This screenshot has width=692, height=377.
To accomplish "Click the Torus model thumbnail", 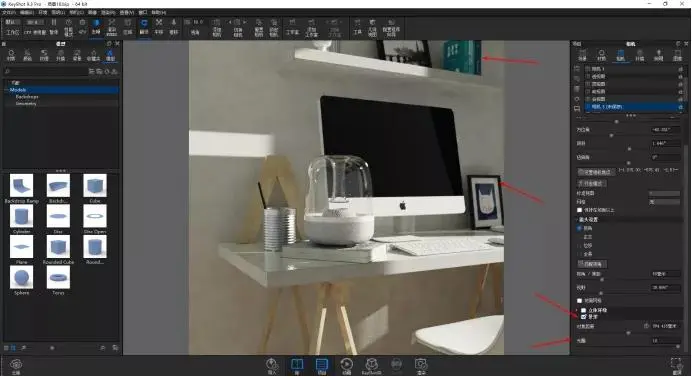I will point(58,278).
